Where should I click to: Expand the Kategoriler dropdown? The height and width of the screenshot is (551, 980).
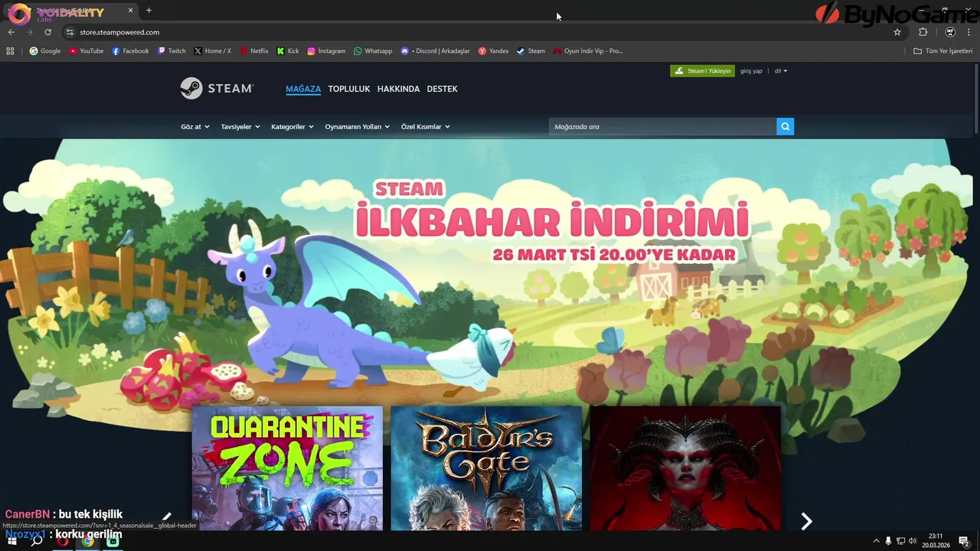tap(292, 126)
